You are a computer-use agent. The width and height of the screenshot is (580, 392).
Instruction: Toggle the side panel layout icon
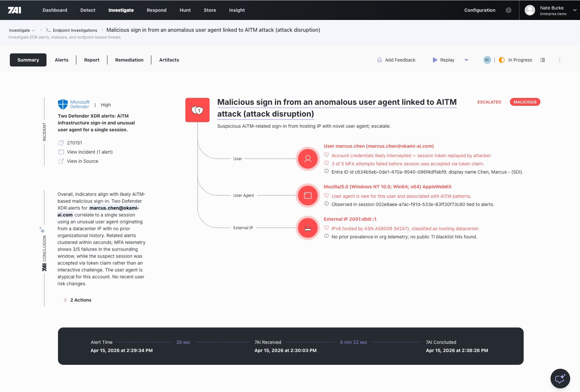[543, 60]
